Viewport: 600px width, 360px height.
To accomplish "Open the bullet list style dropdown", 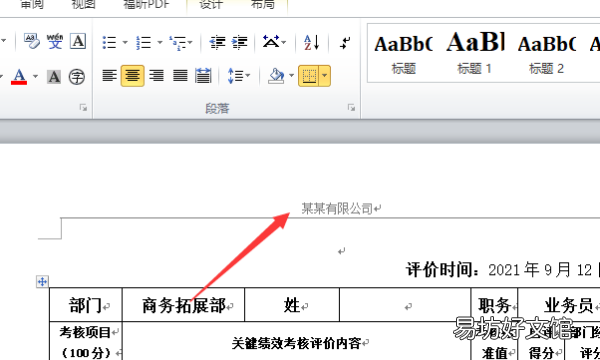I will coord(125,42).
